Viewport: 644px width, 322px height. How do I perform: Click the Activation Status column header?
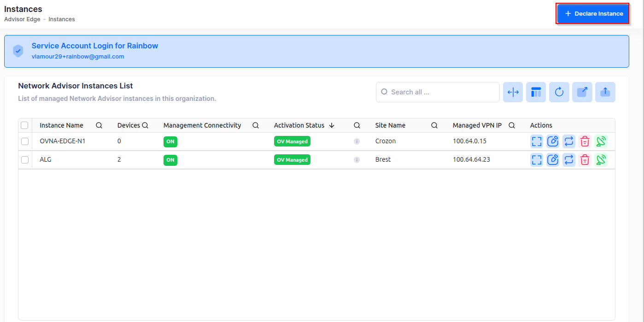point(299,125)
